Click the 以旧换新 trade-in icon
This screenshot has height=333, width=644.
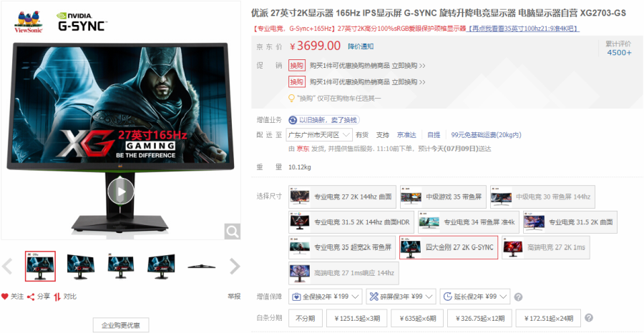pyautogui.click(x=293, y=120)
